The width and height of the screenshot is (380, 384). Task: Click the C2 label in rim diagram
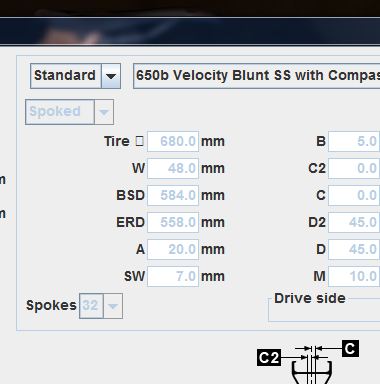(269, 358)
